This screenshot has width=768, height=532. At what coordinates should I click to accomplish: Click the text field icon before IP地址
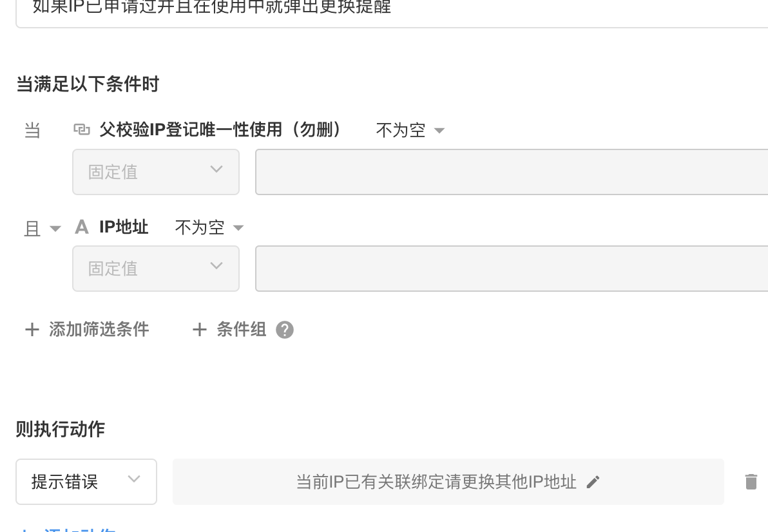point(82,227)
